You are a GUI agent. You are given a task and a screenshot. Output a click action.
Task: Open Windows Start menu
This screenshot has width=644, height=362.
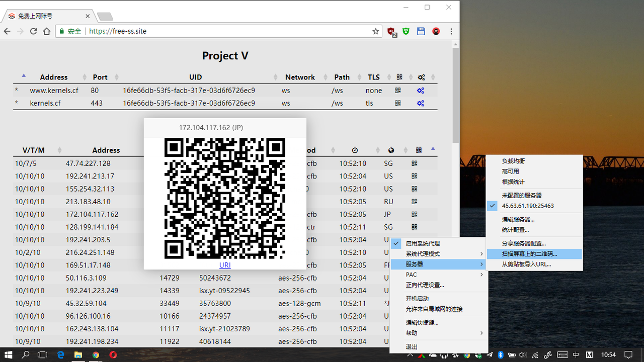pyautogui.click(x=9, y=354)
